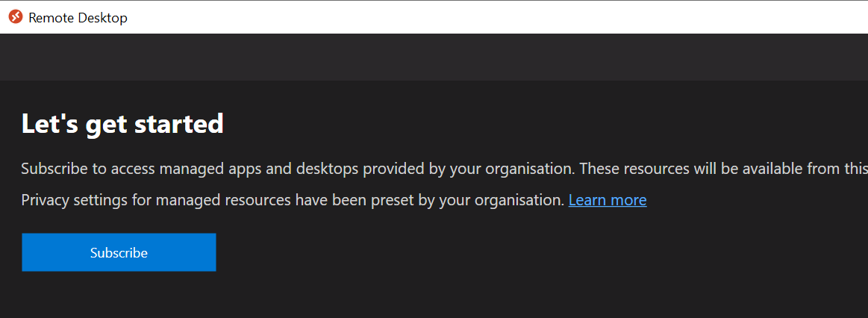Click the Remote Desktop app icon in title bar

point(16,17)
